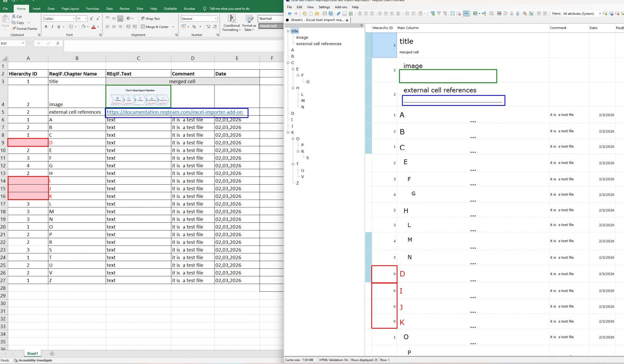
Task: Open the Calibri font name dropdown
Action: [x=74, y=19]
